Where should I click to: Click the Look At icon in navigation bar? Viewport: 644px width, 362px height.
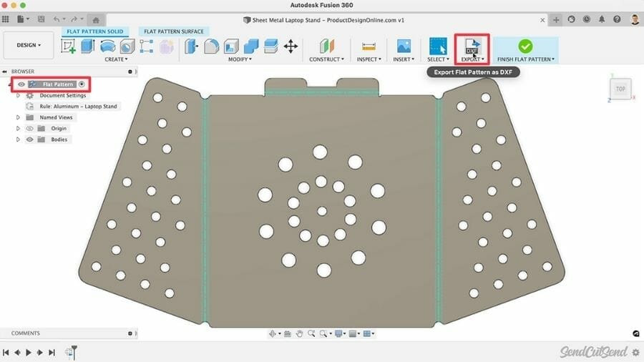(288, 333)
